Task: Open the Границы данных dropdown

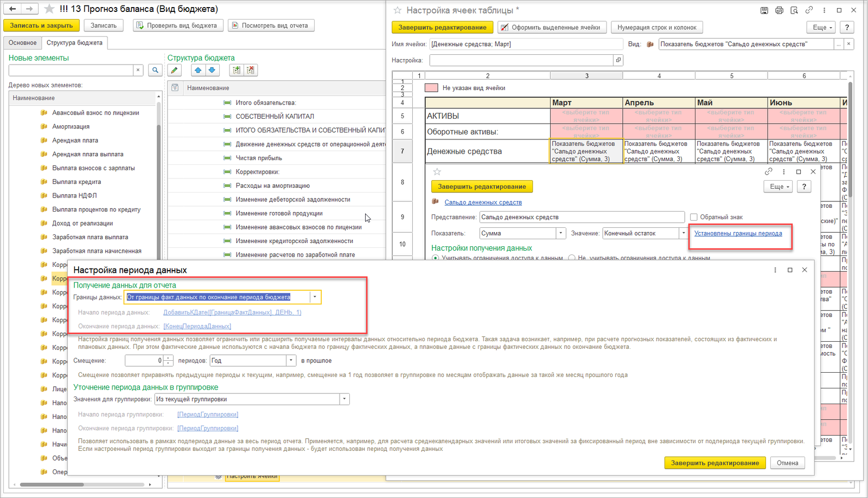Action: point(315,297)
